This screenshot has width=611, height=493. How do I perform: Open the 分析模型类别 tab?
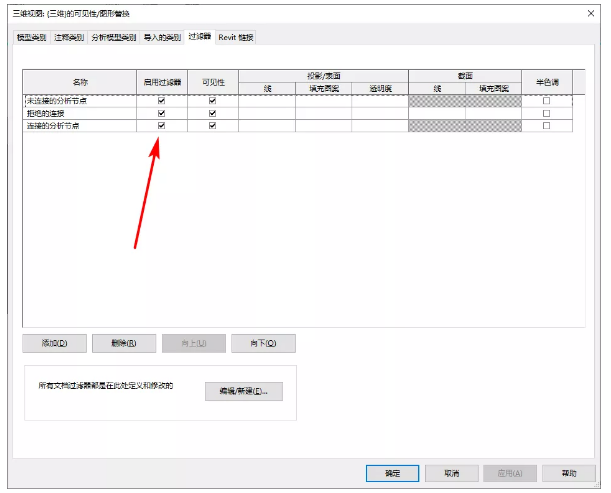click(113, 37)
